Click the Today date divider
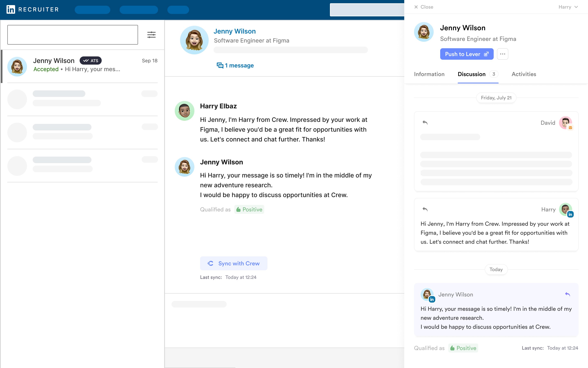The image size is (588, 368). pyautogui.click(x=496, y=269)
